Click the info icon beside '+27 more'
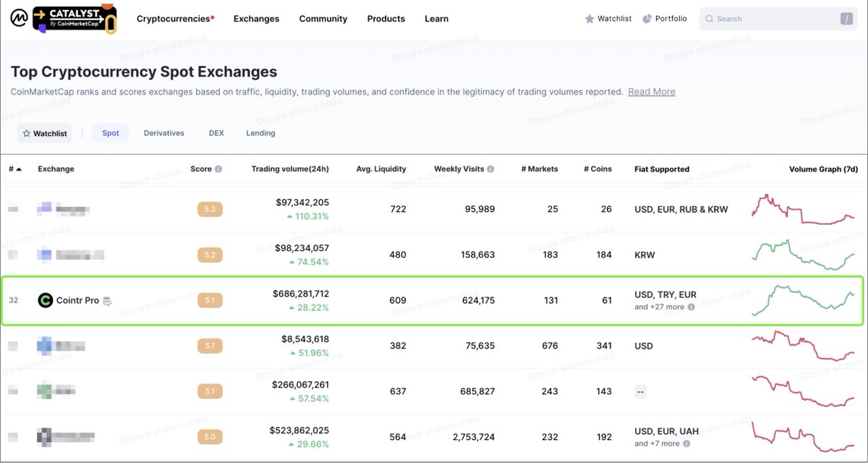This screenshot has width=868, height=463. coord(691,307)
